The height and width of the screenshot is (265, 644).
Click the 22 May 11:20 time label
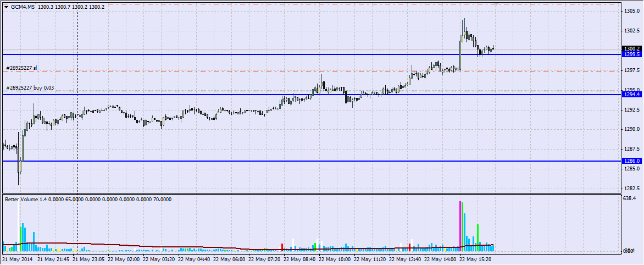coord(371,260)
